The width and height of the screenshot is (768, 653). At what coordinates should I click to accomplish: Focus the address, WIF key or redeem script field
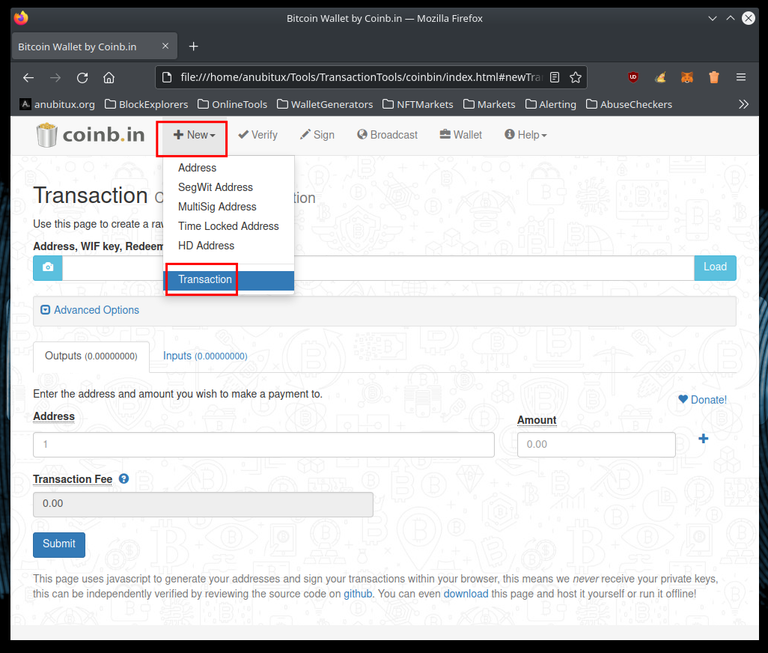pyautogui.click(x=378, y=267)
